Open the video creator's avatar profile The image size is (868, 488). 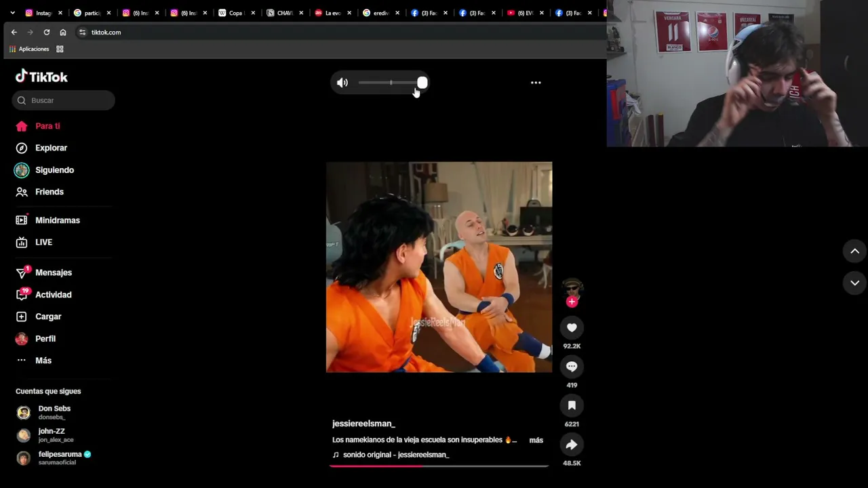[x=572, y=287]
